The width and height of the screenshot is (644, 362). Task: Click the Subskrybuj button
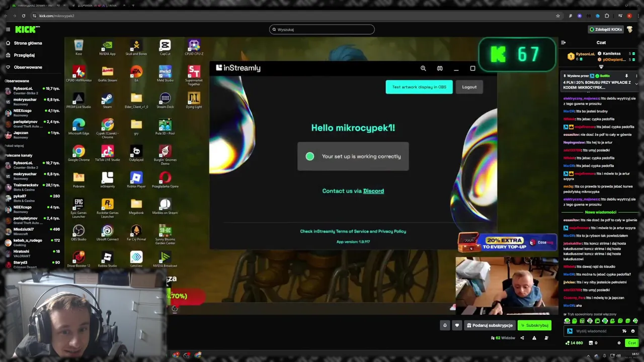point(534,325)
